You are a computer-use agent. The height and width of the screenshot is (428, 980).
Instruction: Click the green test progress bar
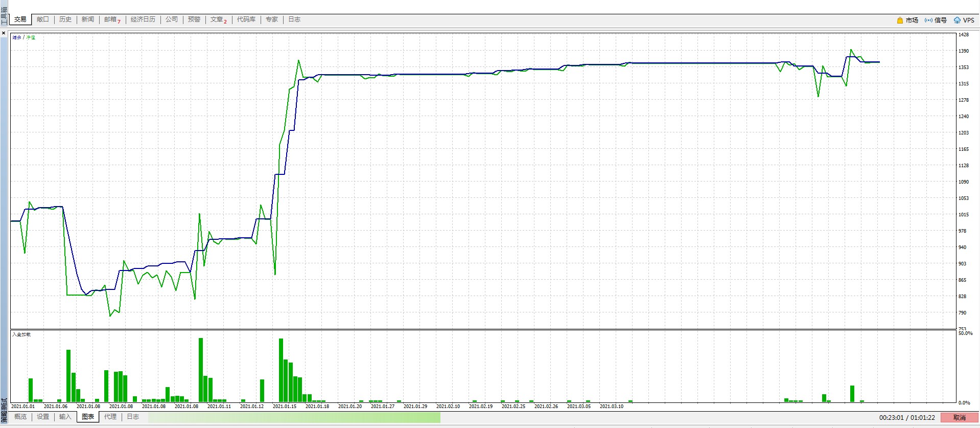click(294, 417)
